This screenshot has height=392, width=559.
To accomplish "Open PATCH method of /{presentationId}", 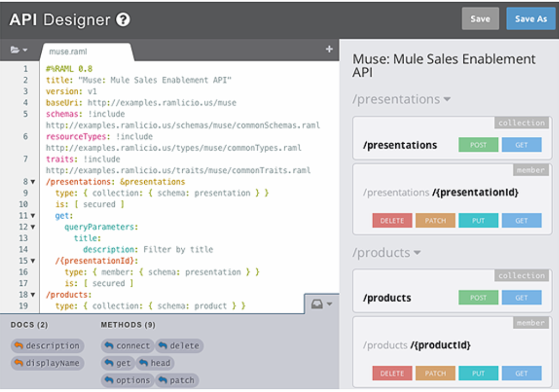I will [435, 221].
